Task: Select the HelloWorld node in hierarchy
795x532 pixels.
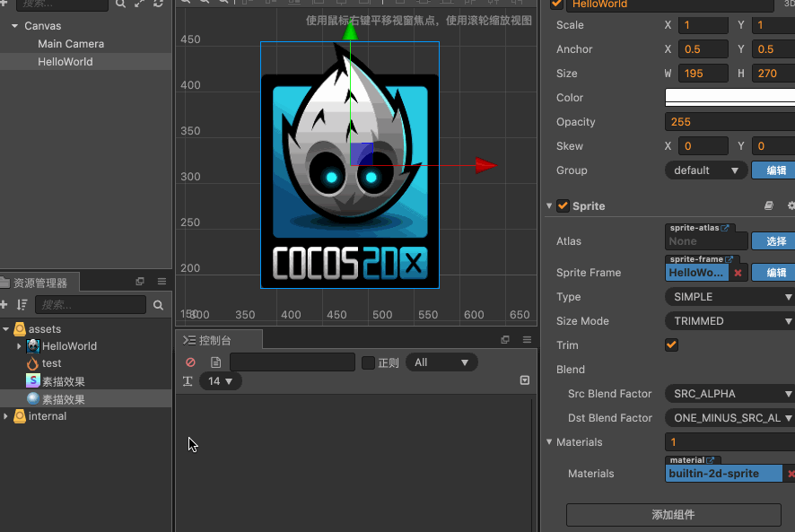Action: coord(66,61)
